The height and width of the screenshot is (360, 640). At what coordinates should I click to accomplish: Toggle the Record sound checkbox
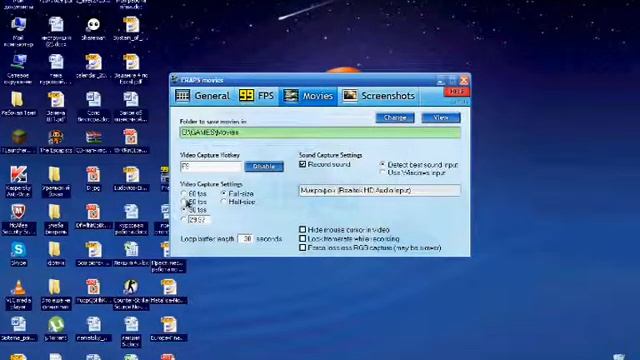pyautogui.click(x=302, y=164)
